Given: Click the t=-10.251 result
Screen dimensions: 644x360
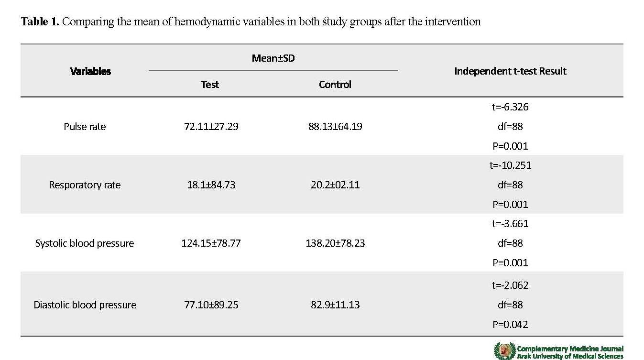Looking at the screenshot, I should click(x=510, y=165).
